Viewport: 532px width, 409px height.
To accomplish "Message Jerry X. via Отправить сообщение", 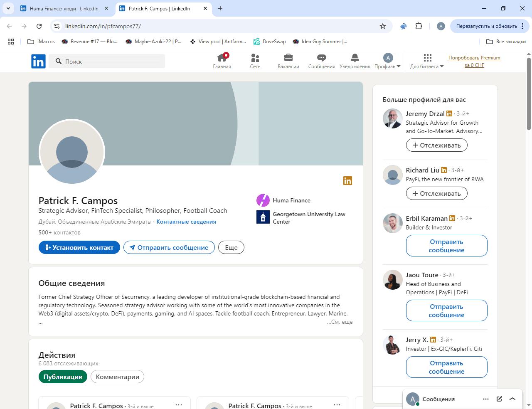I will (446, 367).
